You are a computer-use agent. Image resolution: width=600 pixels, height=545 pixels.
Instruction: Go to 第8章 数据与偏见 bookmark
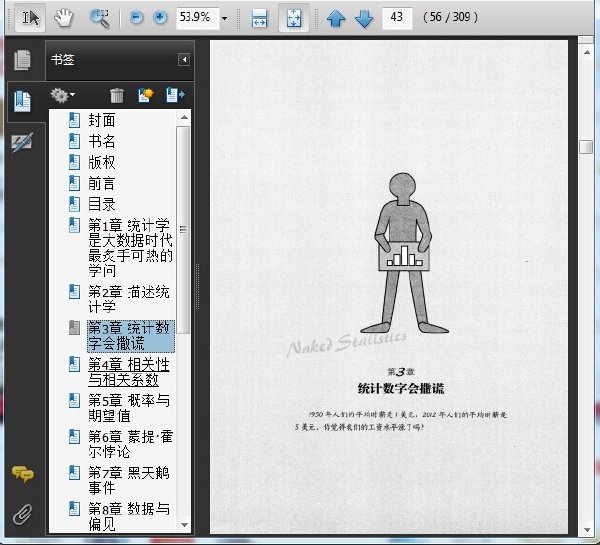coord(129,516)
